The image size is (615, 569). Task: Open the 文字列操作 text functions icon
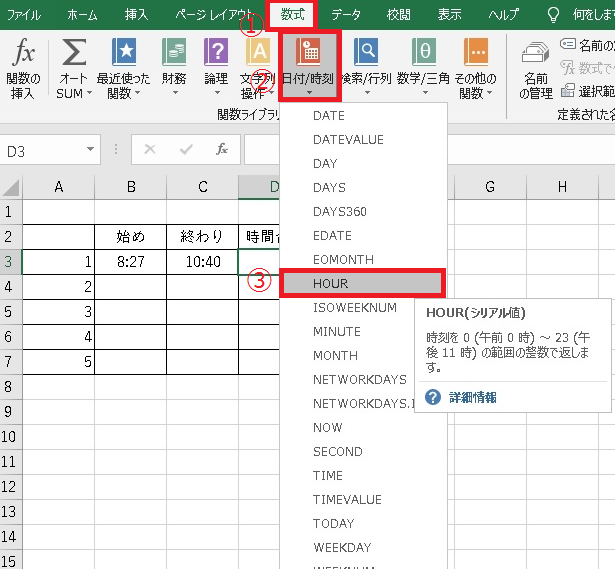tap(258, 52)
